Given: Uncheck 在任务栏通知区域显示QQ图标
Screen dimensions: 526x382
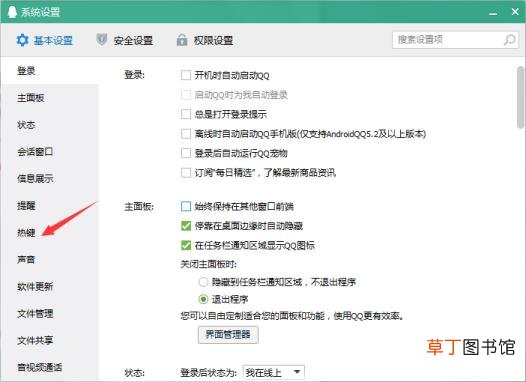Looking at the screenshot, I should pyautogui.click(x=186, y=245).
